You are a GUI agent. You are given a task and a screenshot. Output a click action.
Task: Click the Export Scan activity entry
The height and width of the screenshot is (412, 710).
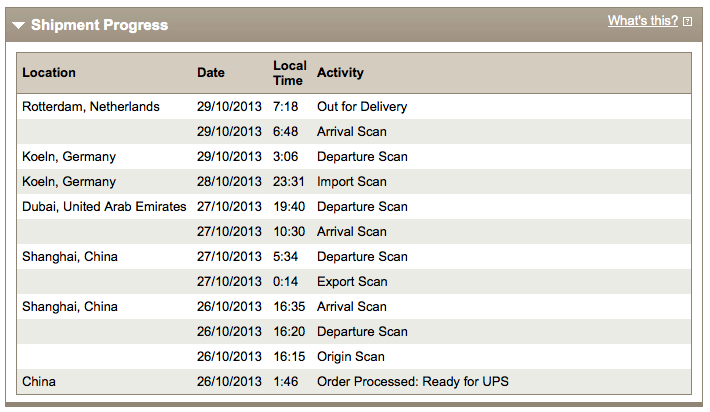pyautogui.click(x=352, y=282)
